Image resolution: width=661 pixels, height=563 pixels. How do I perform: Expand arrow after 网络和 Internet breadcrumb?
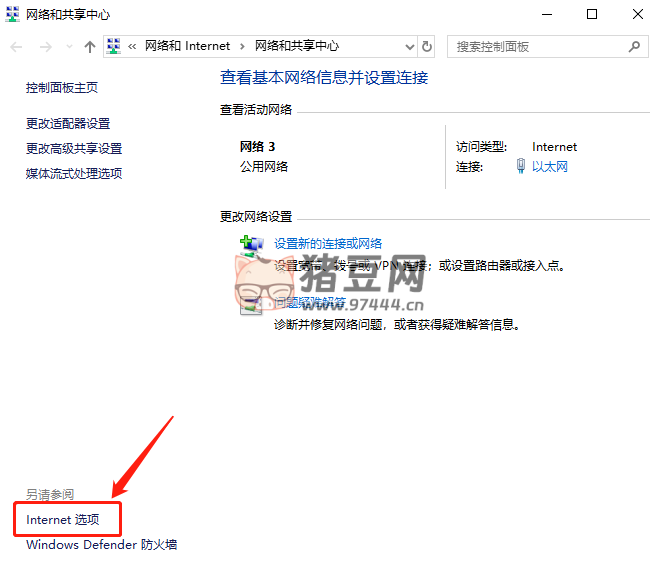point(243,46)
